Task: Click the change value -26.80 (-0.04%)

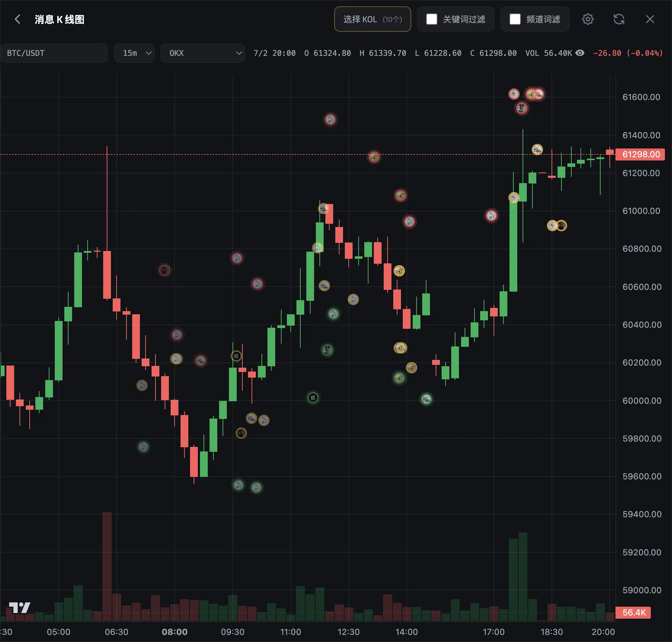Action: 628,53
